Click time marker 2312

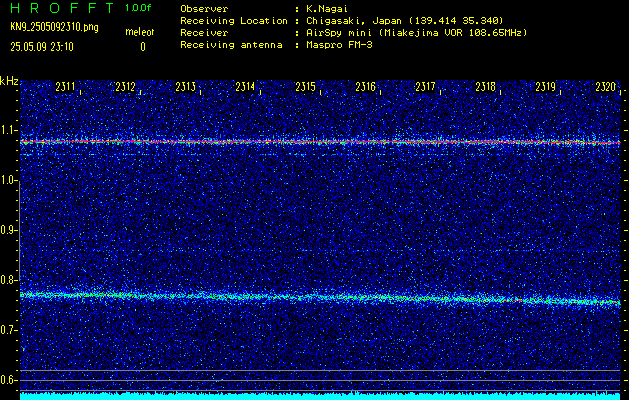pos(125,87)
